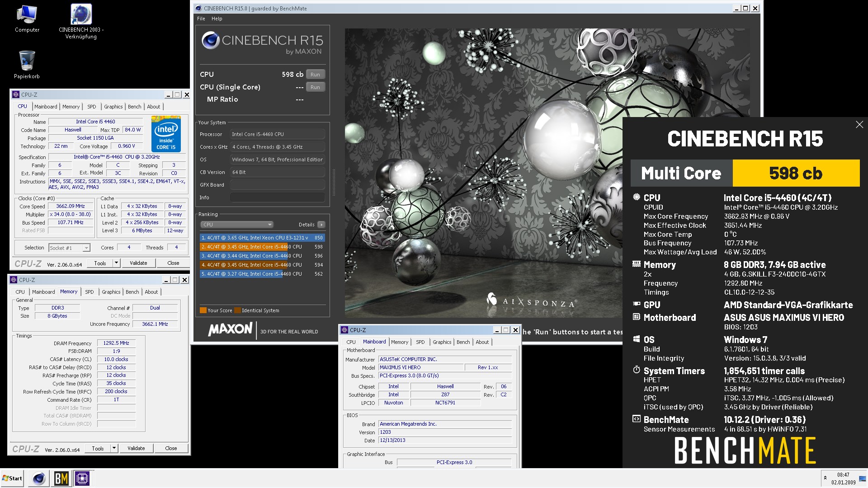Click Validate in Memory CPU-Z window

(136, 448)
